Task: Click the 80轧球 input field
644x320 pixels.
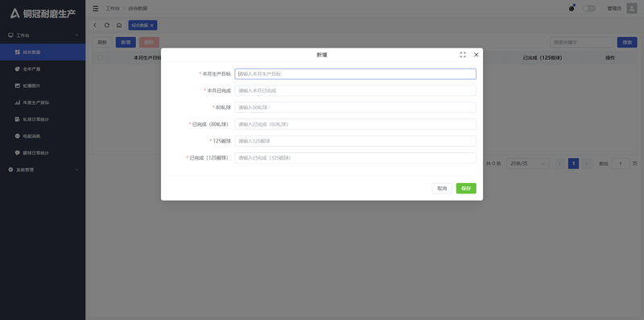Action: pyautogui.click(x=355, y=107)
